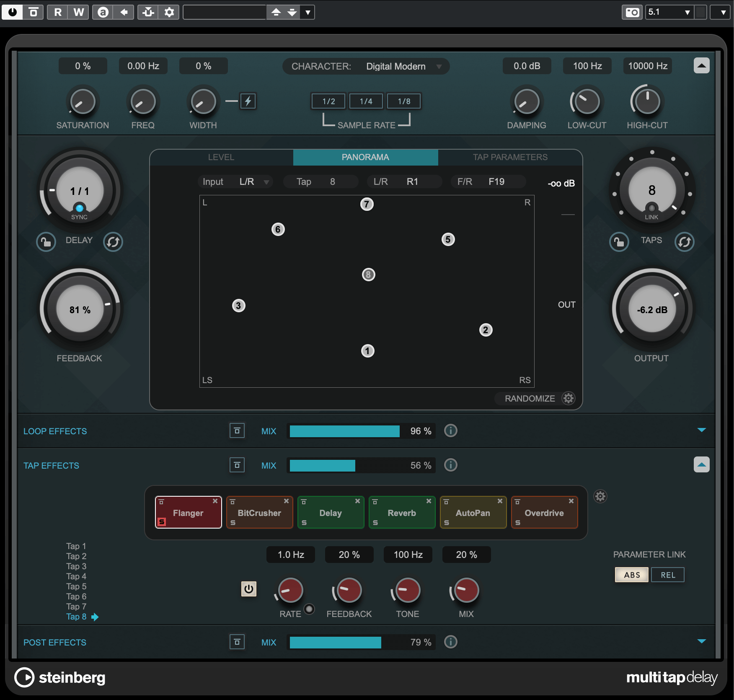This screenshot has height=700, width=734.
Task: Click the Taps lock icon
Action: coord(619,242)
